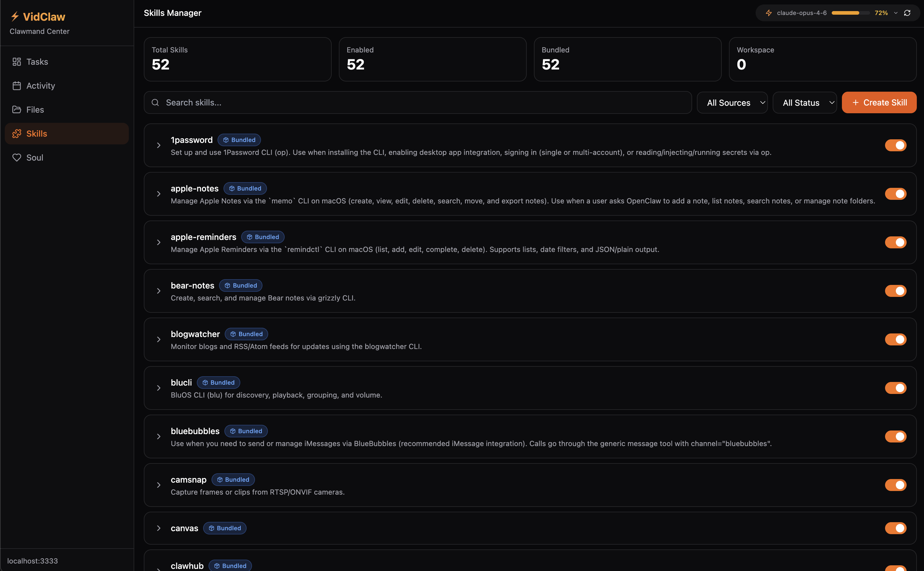The width and height of the screenshot is (924, 571).
Task: Click the refresh icon next to model status
Action: 908,13
